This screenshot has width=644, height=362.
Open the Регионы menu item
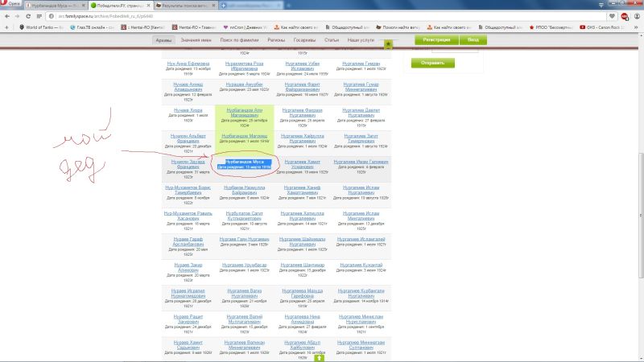click(x=276, y=40)
